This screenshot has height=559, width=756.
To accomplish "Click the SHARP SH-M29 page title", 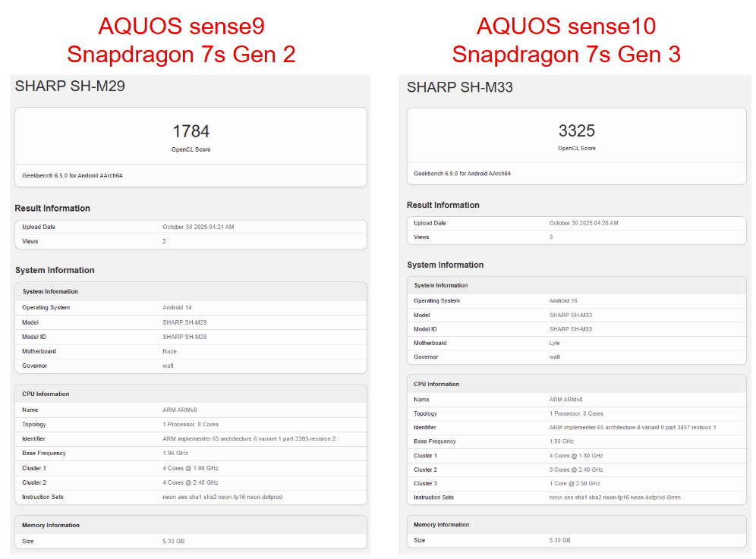I will 70,86.
